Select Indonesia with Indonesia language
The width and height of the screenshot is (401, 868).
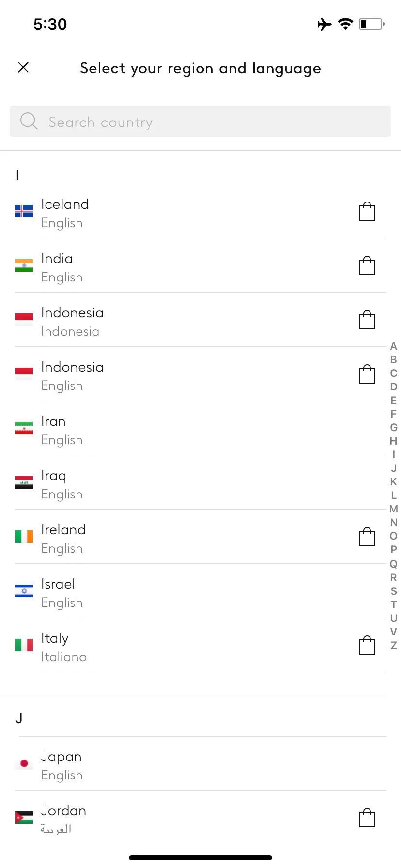tap(200, 320)
